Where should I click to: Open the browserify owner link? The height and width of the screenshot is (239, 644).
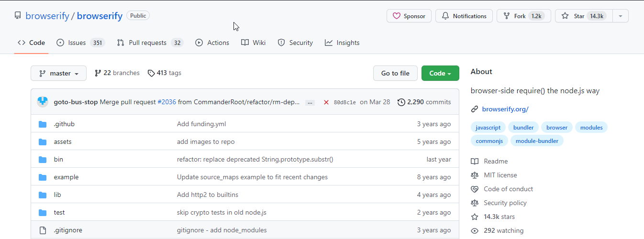[x=47, y=16]
